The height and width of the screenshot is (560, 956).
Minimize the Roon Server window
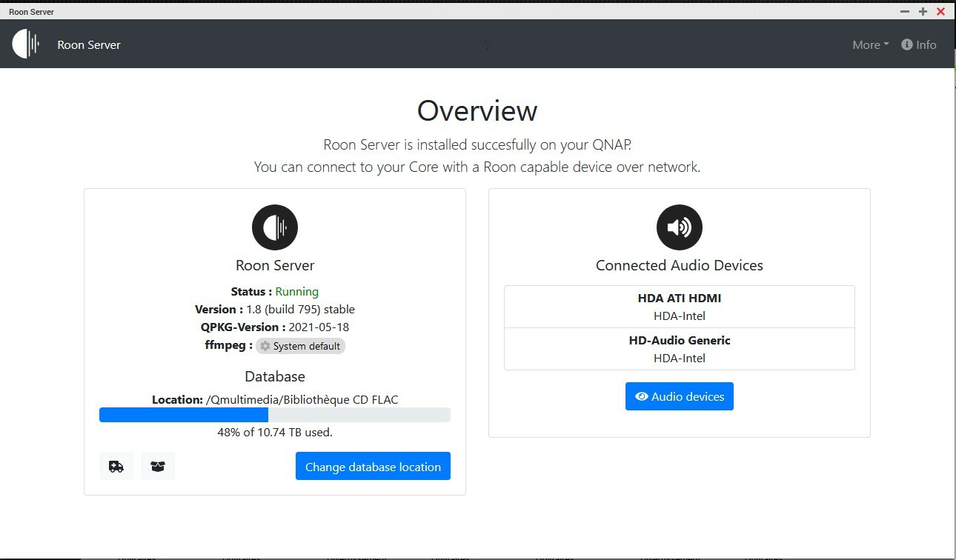(x=905, y=11)
